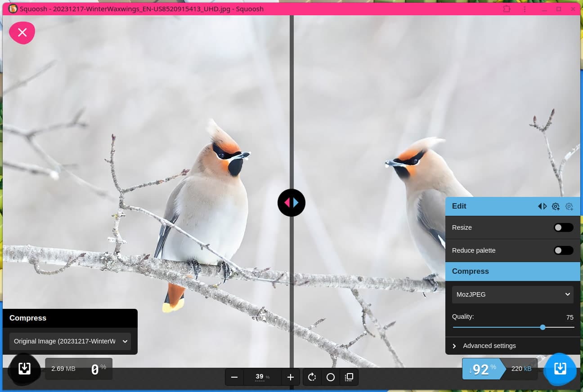Toggle the smoothing circle icon in bottom toolbar
This screenshot has height=392, width=583.
tap(331, 377)
